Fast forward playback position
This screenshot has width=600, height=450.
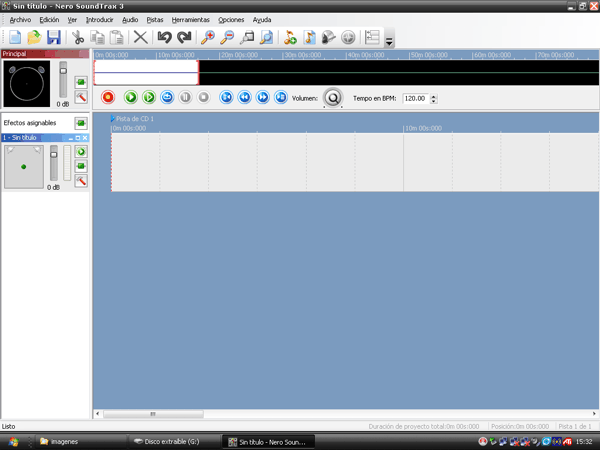263,98
